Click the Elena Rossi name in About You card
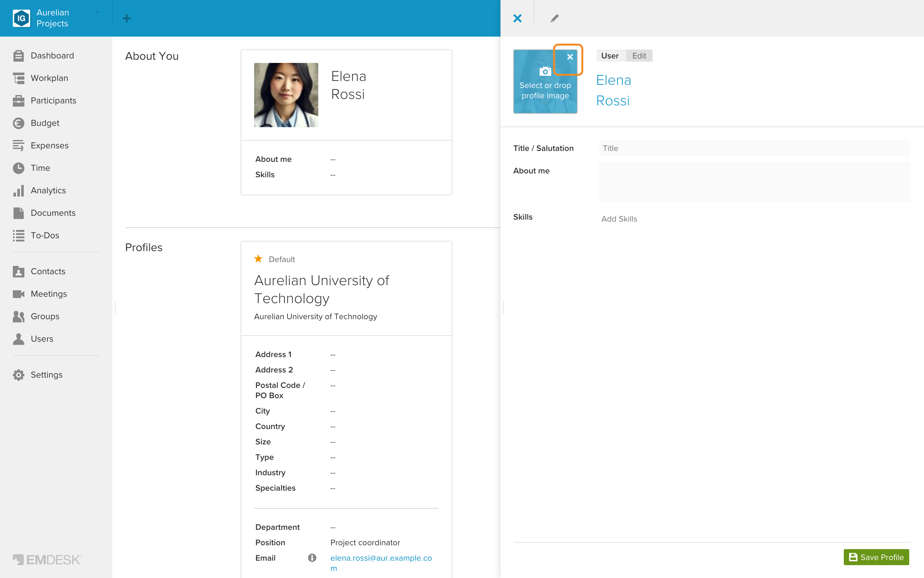Screen dimensions: 924x578 (x=349, y=85)
